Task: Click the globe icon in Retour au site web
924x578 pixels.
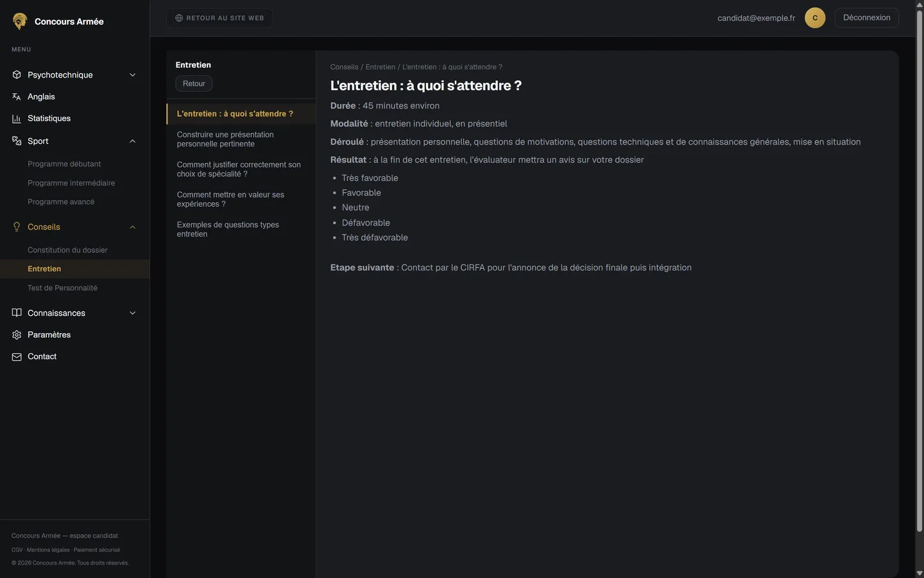Action: [x=179, y=18]
